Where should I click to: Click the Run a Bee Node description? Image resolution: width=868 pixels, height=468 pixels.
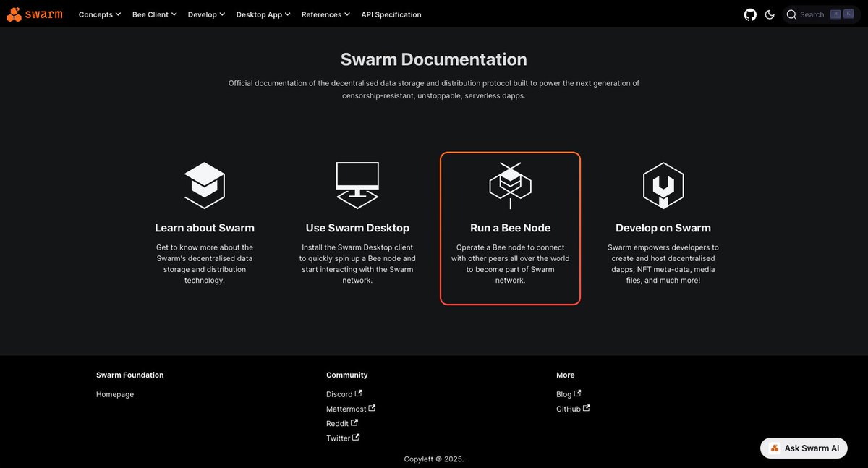pos(511,264)
